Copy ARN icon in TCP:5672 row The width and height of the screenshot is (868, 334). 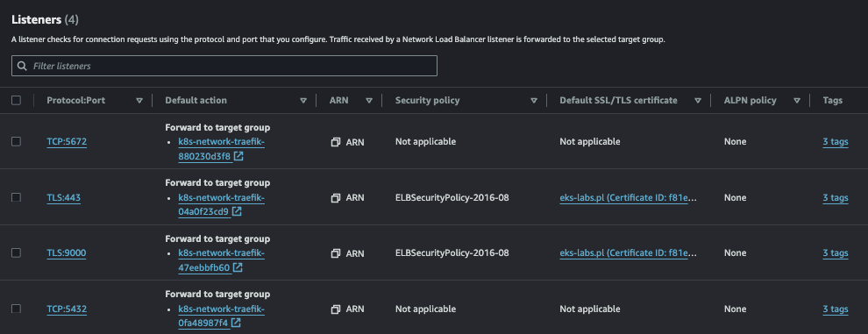pyautogui.click(x=335, y=142)
